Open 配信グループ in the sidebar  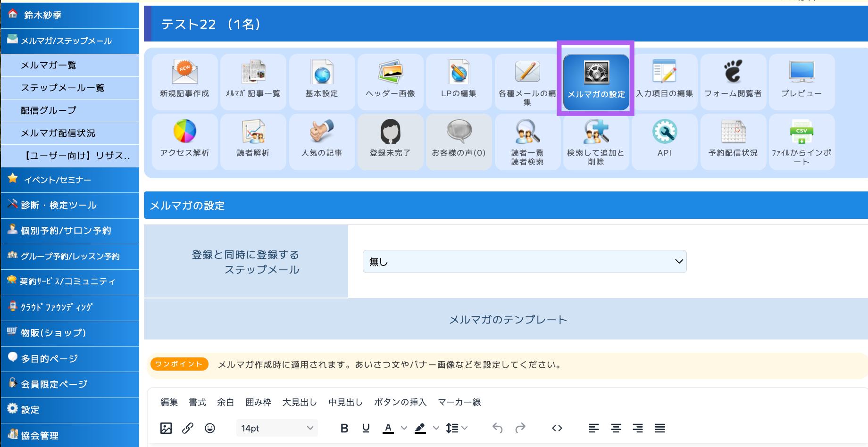coord(49,110)
